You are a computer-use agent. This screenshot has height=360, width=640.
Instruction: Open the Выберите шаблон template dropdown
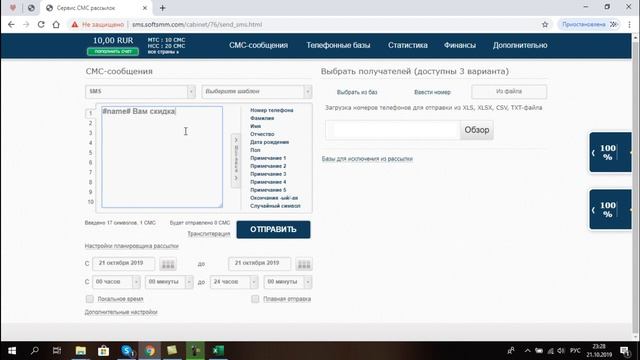[x=257, y=91]
